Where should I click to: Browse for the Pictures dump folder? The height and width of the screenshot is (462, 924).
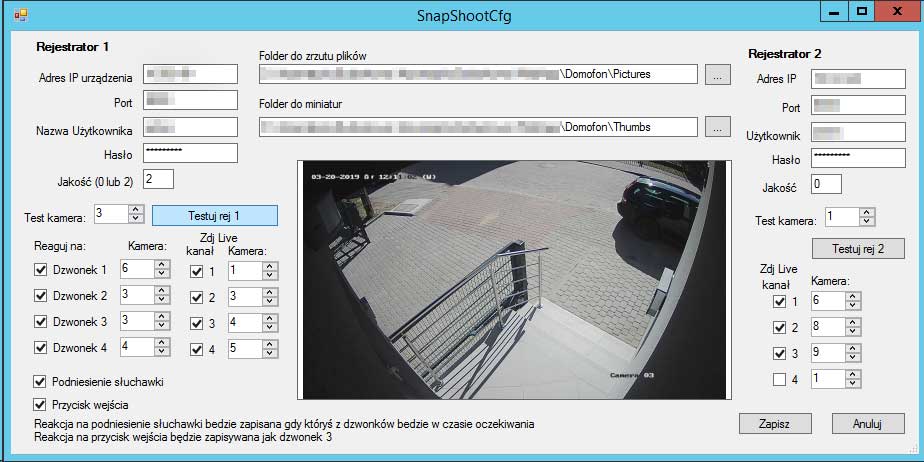pos(717,74)
